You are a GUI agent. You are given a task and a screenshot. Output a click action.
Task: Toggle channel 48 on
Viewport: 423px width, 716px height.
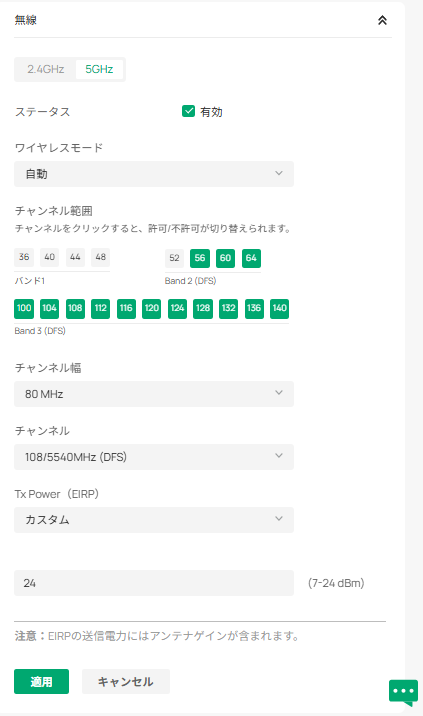pos(100,258)
